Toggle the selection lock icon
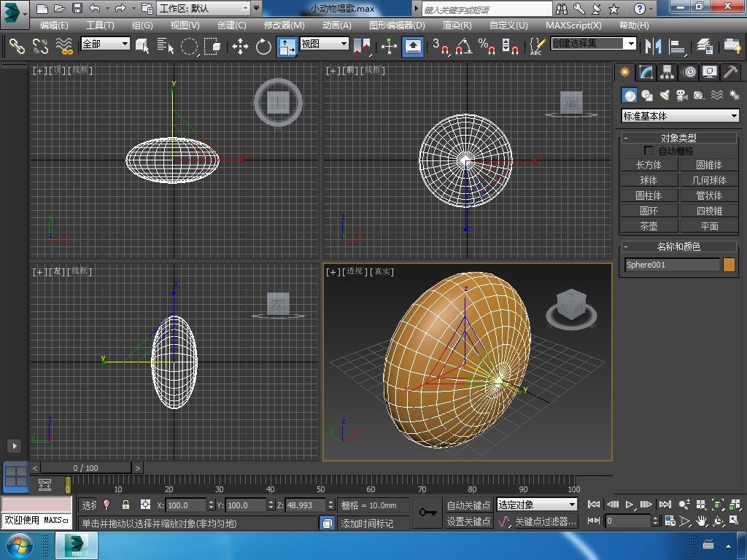This screenshot has height=560, width=747. point(125,505)
